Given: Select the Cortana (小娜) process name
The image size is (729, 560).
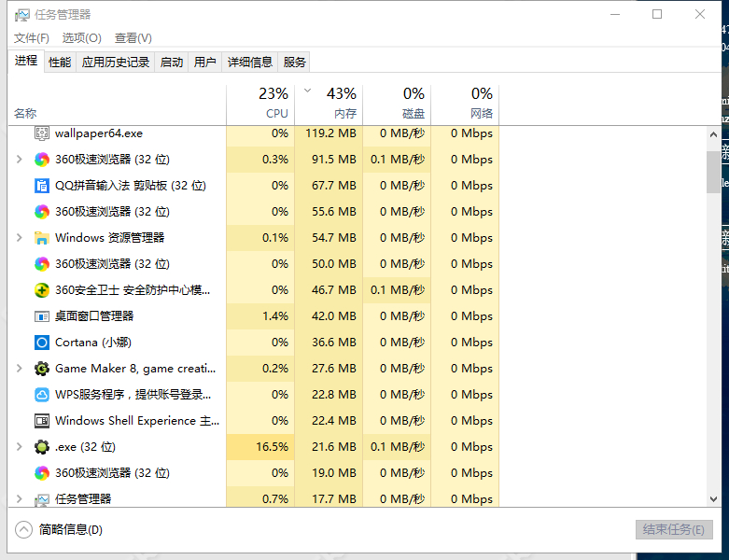Looking at the screenshot, I should point(93,343).
